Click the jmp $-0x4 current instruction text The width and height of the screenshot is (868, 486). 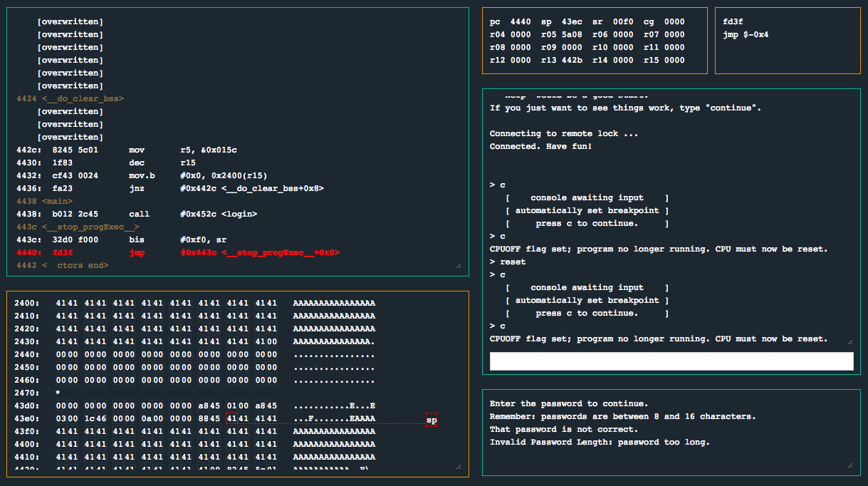[x=746, y=35]
